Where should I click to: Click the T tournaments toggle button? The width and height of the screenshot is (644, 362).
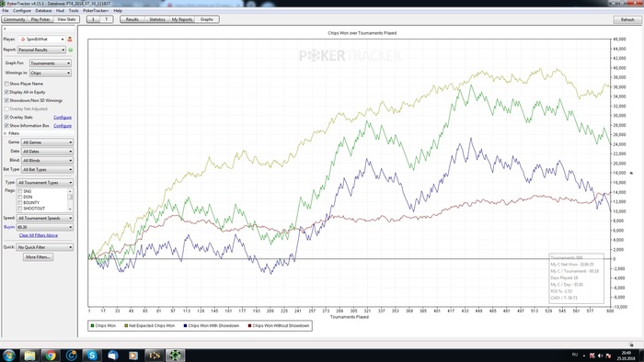[x=107, y=19]
